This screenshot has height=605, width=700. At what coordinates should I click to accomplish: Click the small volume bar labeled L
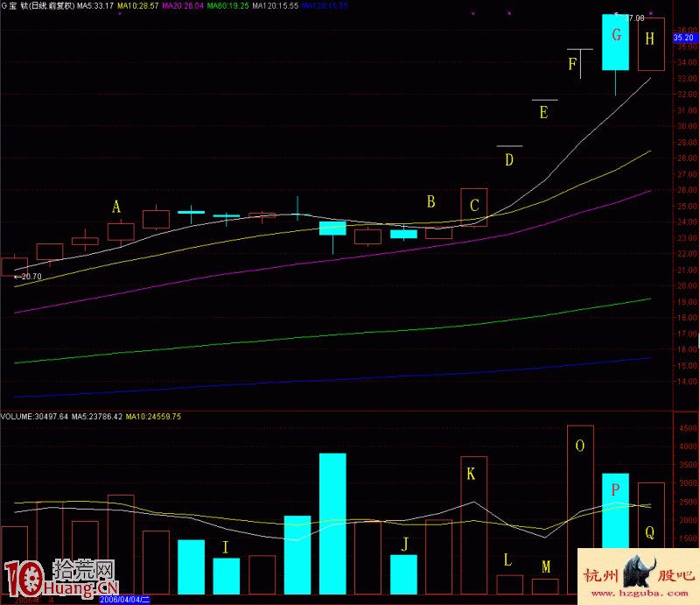[x=509, y=583]
